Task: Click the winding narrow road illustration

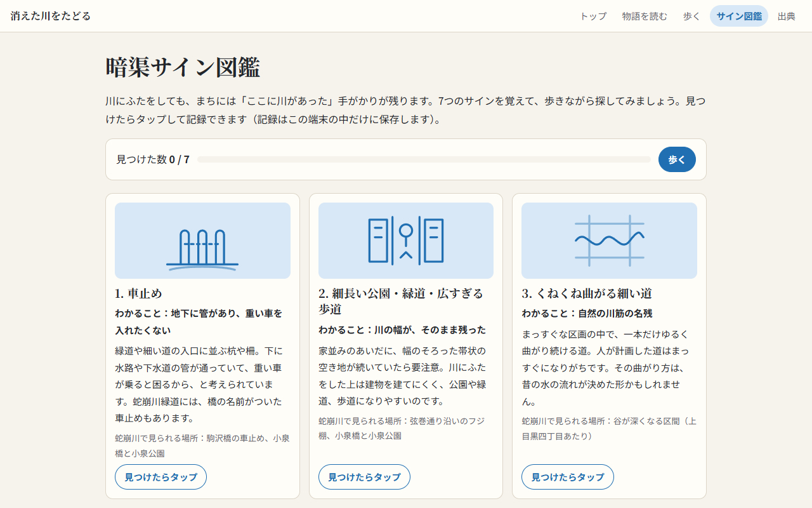Action: coord(609,241)
